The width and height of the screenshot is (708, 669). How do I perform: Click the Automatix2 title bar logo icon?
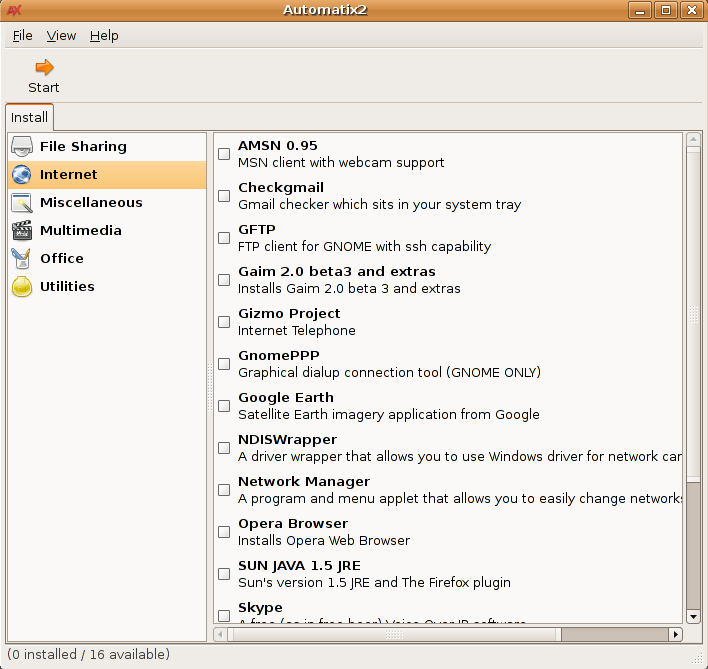tap(14, 10)
